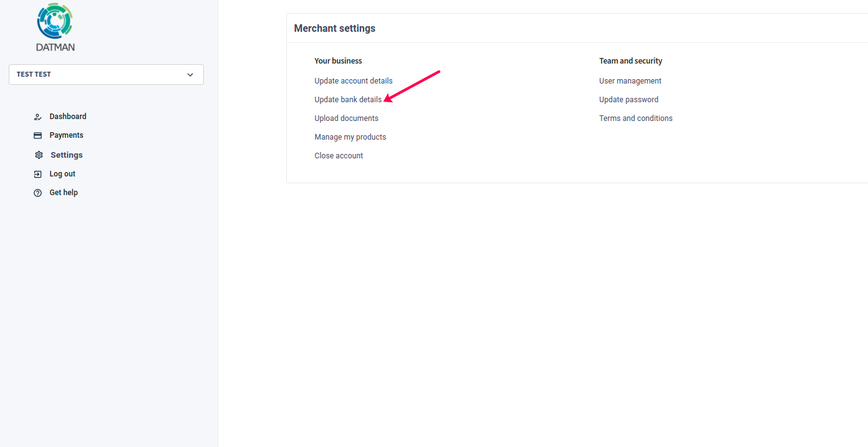Click the Dashboard icon in sidebar
868x447 pixels.
37,117
